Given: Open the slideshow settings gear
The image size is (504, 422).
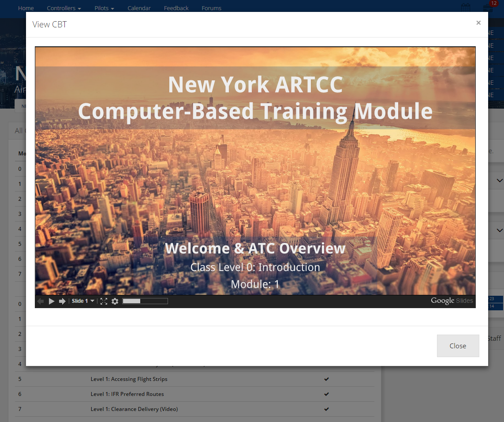Looking at the screenshot, I should [x=115, y=301].
